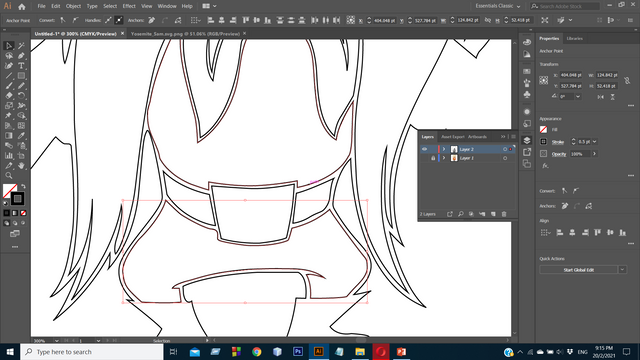Switch to None fill mode button
Image resolution: width=640 pixels, height=360 pixels.
(23, 213)
